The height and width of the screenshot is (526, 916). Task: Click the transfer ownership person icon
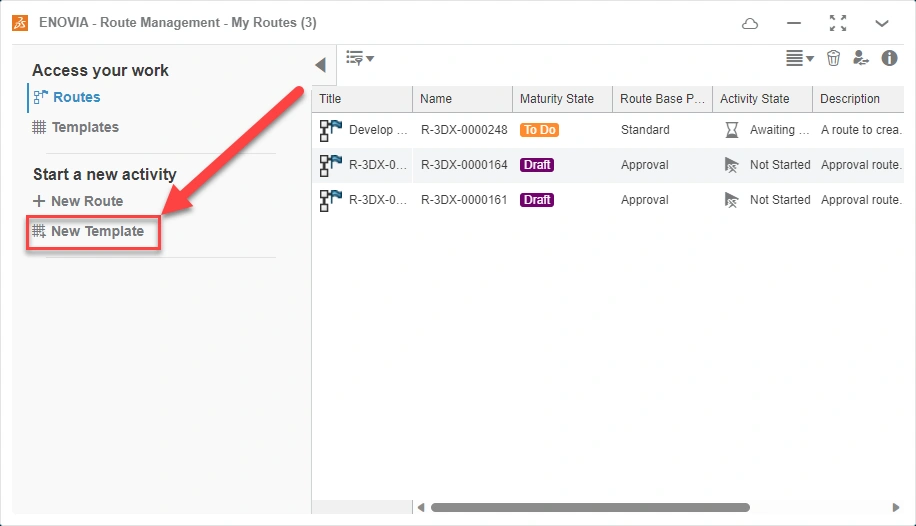point(861,58)
